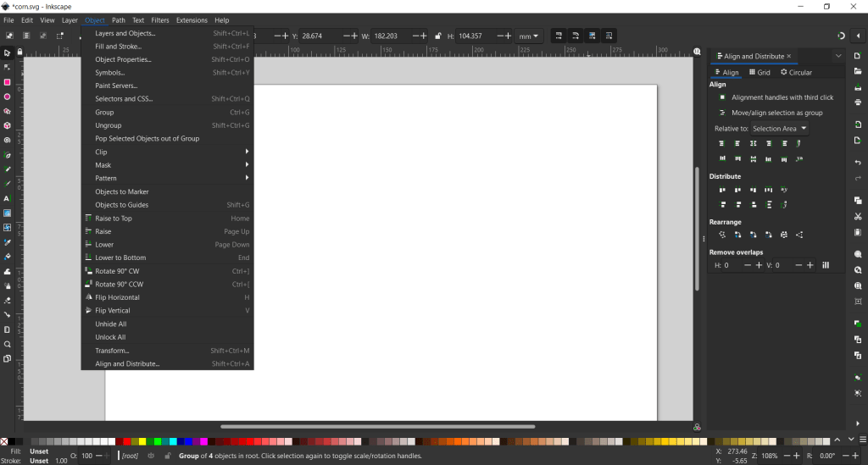Image resolution: width=868 pixels, height=465 pixels.
Task: Select the Mesh gradient tool
Action: pyautogui.click(x=7, y=227)
